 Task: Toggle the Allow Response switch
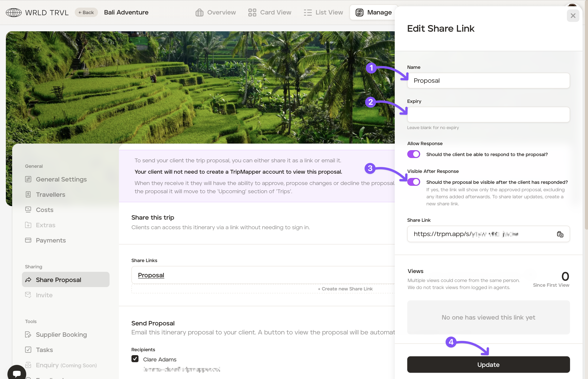point(414,154)
